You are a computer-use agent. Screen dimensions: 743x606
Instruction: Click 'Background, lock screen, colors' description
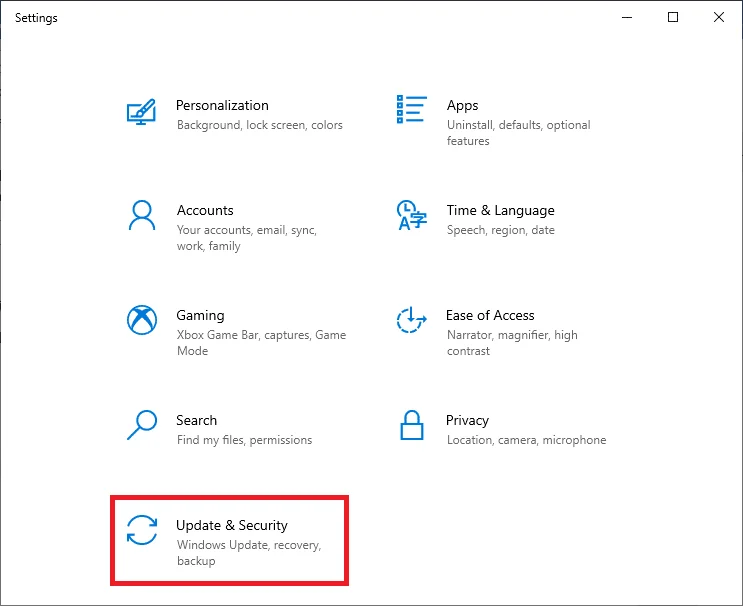260,125
